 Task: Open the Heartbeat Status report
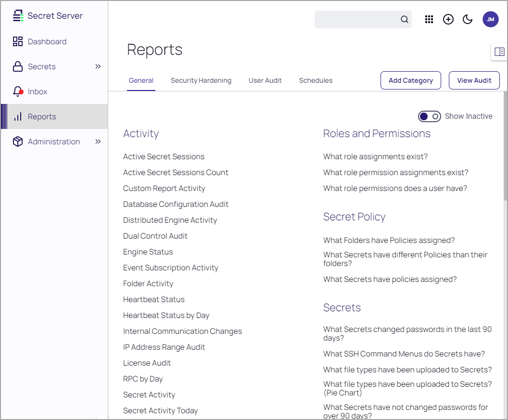click(153, 299)
